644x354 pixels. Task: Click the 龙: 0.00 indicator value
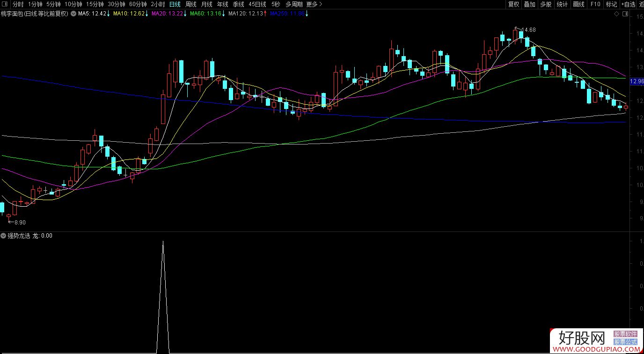[43, 236]
